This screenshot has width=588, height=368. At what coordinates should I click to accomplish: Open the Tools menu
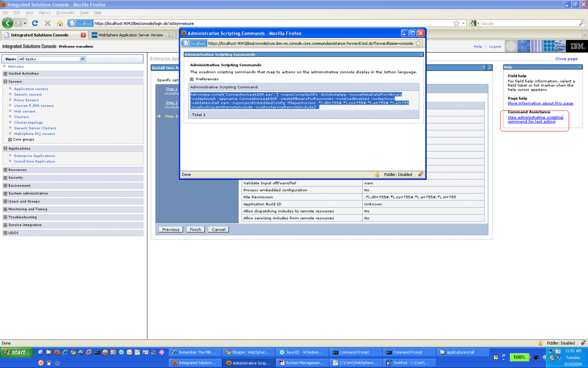(x=84, y=13)
